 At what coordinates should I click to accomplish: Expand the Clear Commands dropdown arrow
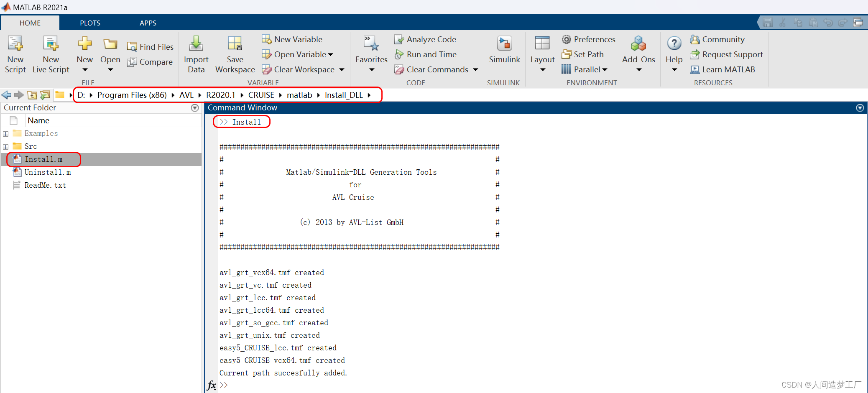(x=475, y=70)
